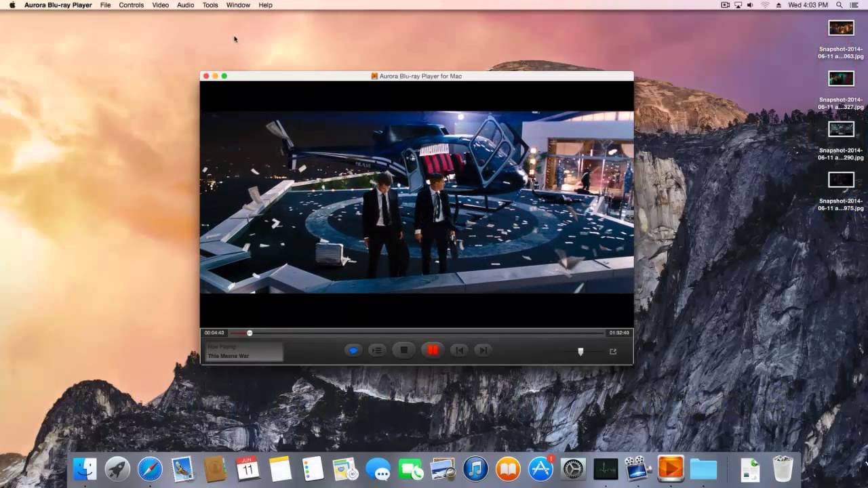Open the AirPlay display menu bar icon
Viewport: 868px width, 488px height.
click(x=738, y=5)
